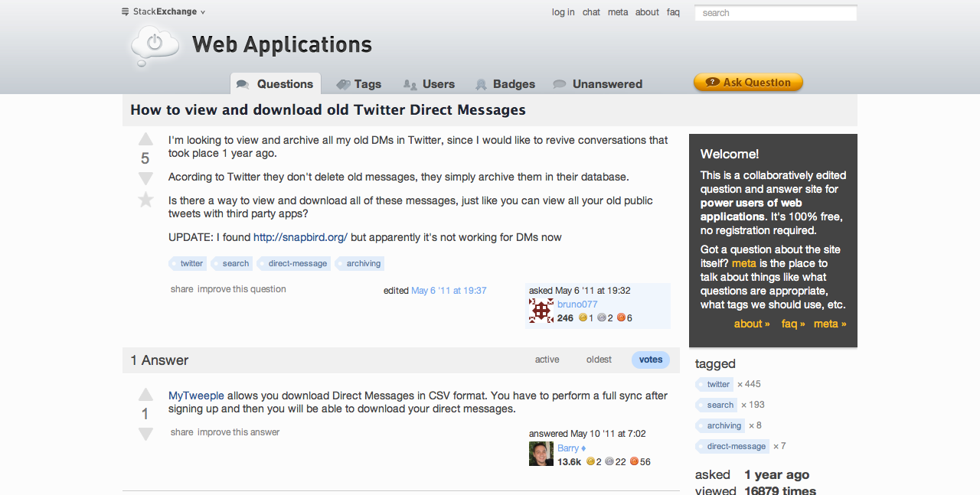Click the Web Applications cloud logo
Viewport: 980px width, 495px height.
coord(155,44)
